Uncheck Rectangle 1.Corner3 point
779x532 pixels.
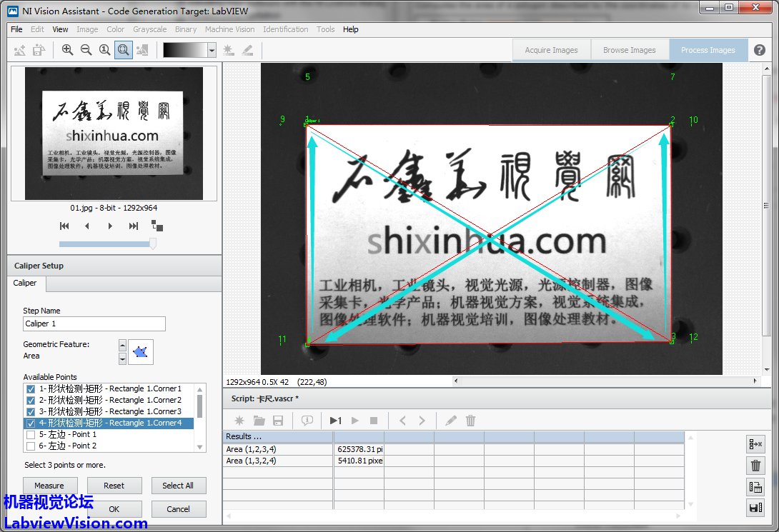[30, 412]
